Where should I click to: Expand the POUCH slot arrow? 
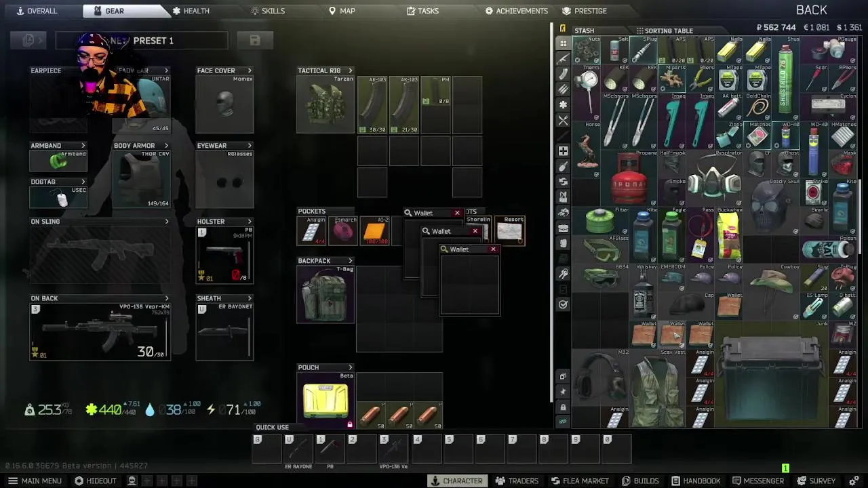click(350, 367)
